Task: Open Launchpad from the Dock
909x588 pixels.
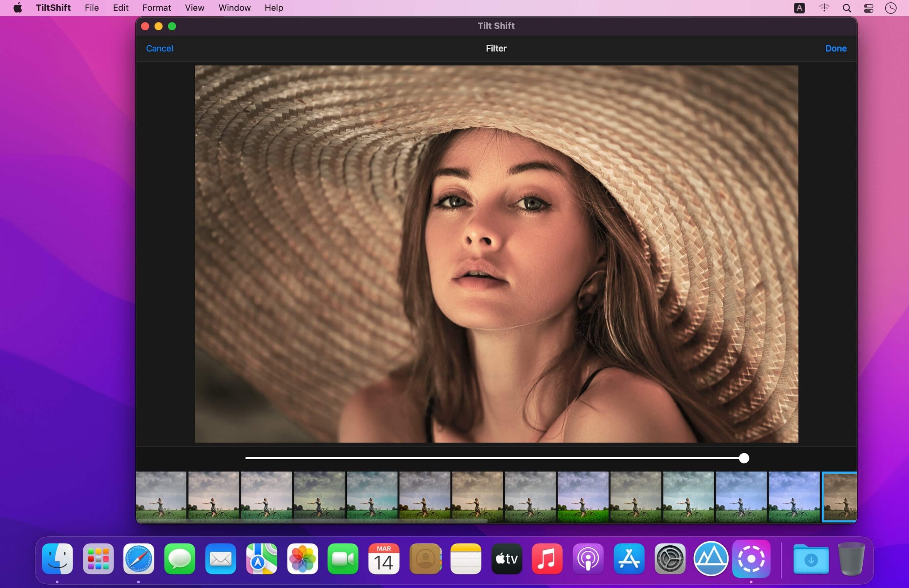Action: tap(98, 558)
